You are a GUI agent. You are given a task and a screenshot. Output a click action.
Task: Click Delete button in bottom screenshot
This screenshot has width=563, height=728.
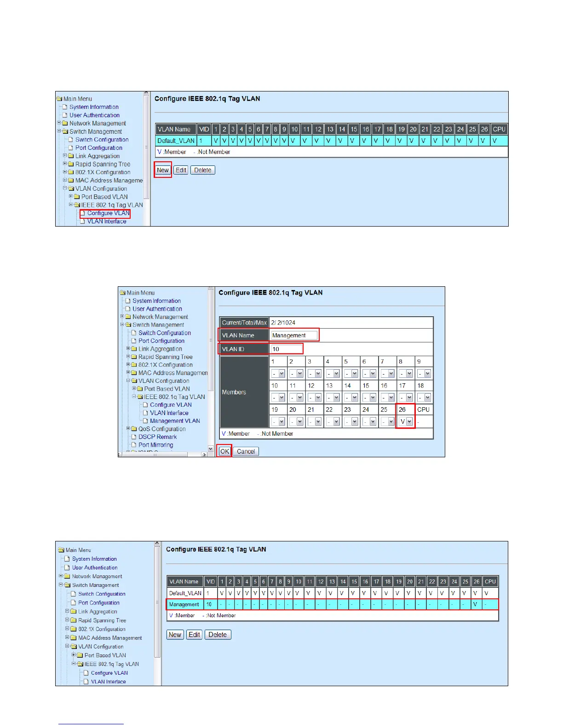click(x=218, y=635)
